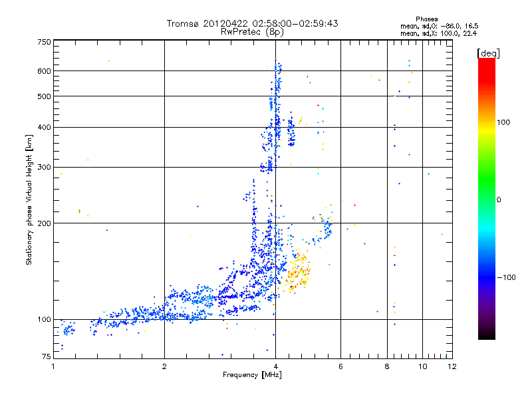Click the yellow band of the colorbar
The height and width of the screenshot is (399, 532).
coord(487,130)
